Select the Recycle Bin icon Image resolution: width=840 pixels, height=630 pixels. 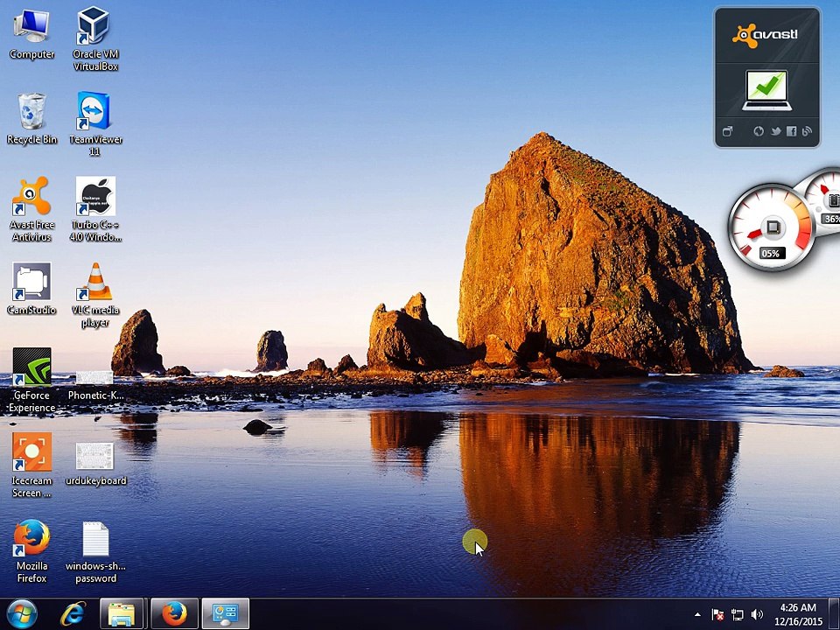tap(31, 113)
